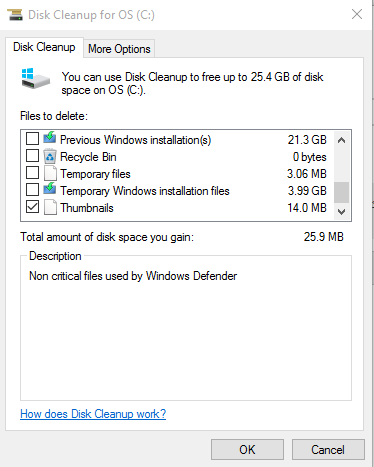
Task: Tick the Temporary files checkbox
Action: [x=32, y=173]
